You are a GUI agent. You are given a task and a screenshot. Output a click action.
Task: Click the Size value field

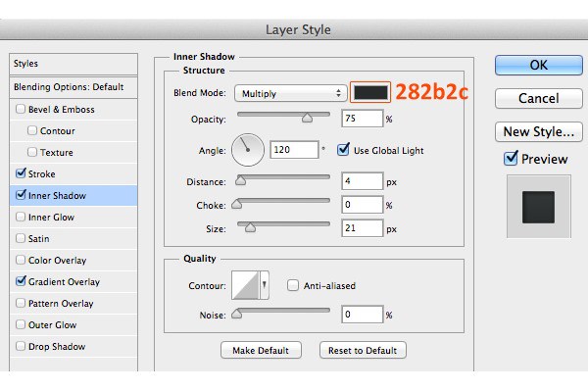363,228
